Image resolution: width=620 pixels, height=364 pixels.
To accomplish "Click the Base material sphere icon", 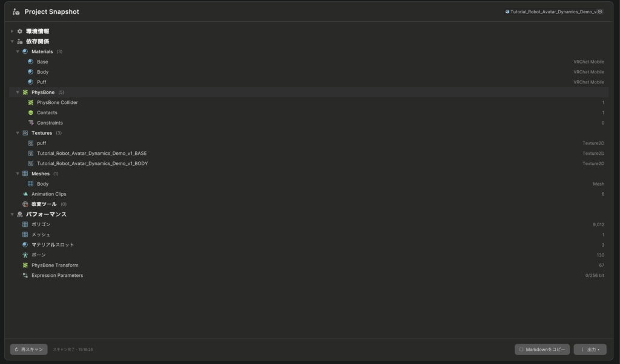I will pyautogui.click(x=30, y=62).
